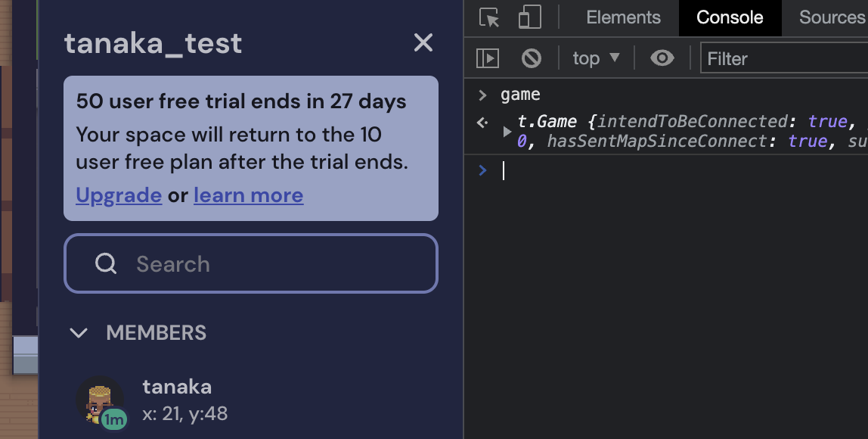This screenshot has width=868, height=439.
Task: Switch to the Elements tab
Action: pyautogui.click(x=623, y=17)
